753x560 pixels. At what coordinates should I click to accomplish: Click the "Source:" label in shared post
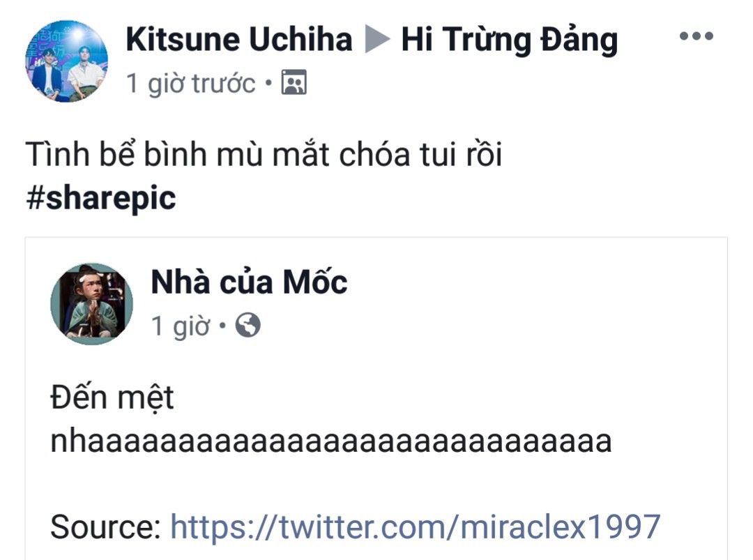(x=105, y=527)
